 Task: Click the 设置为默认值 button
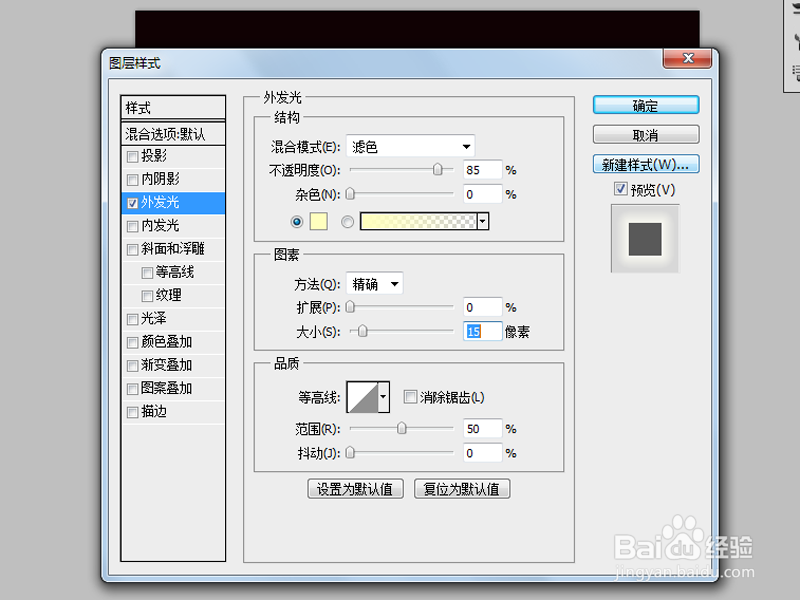[355, 489]
